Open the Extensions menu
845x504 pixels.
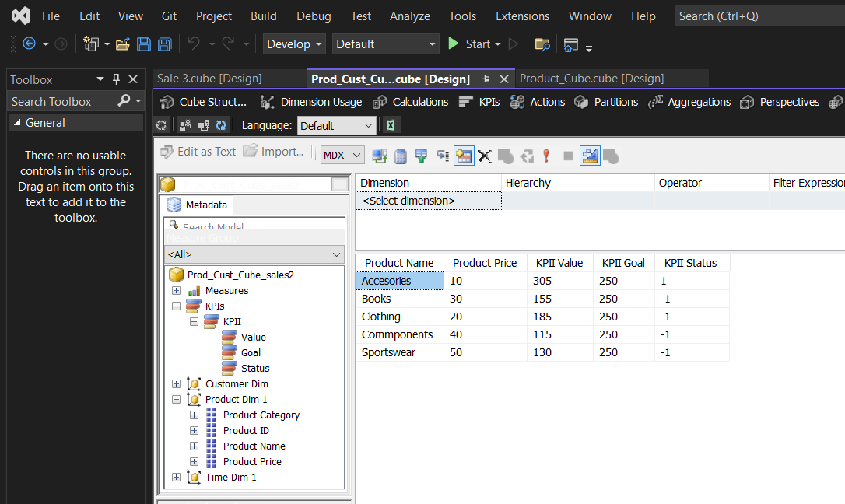tap(522, 16)
